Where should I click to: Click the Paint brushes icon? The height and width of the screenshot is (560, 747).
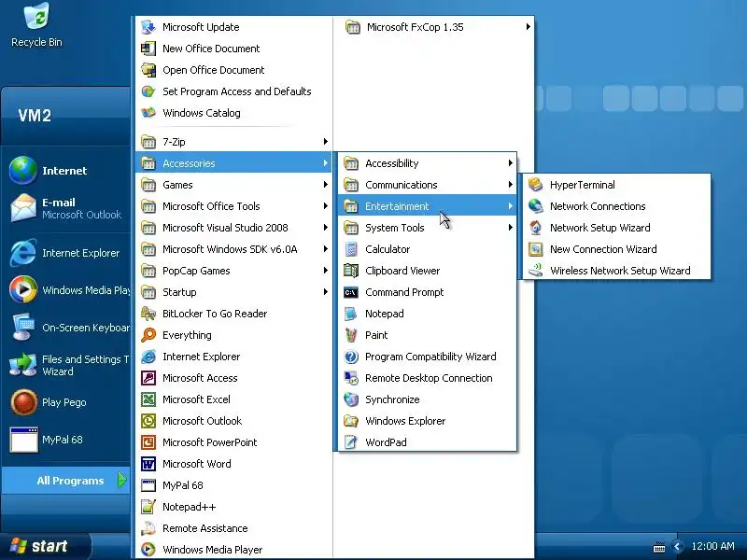click(x=351, y=335)
